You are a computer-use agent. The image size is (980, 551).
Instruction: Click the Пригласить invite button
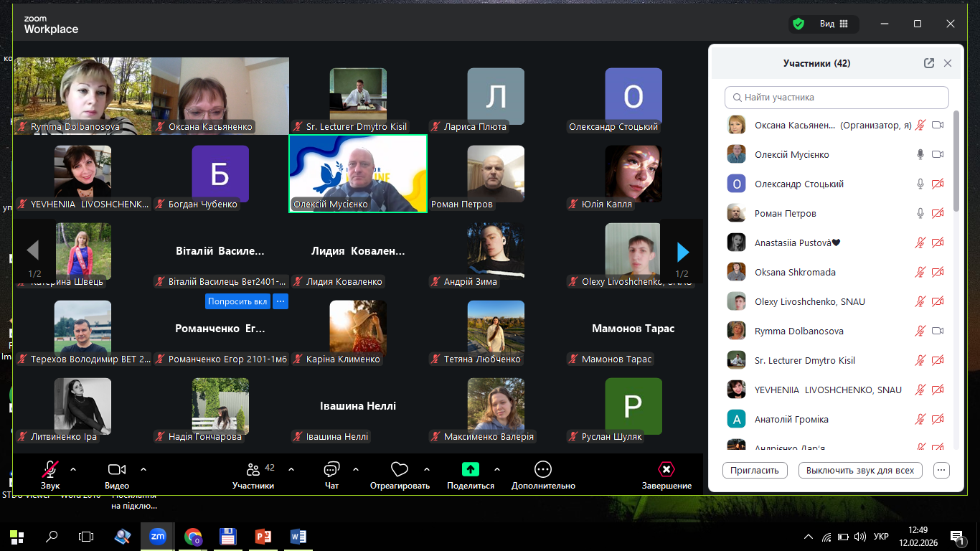(755, 471)
